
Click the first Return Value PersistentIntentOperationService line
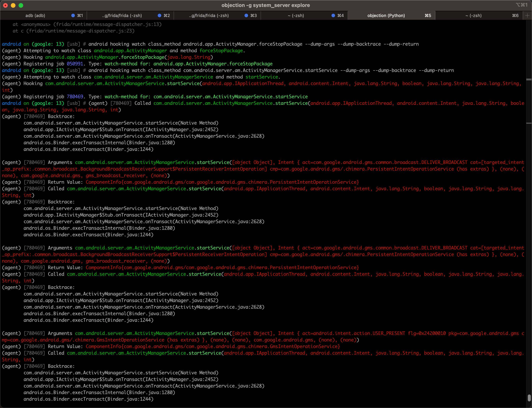coord(180,182)
